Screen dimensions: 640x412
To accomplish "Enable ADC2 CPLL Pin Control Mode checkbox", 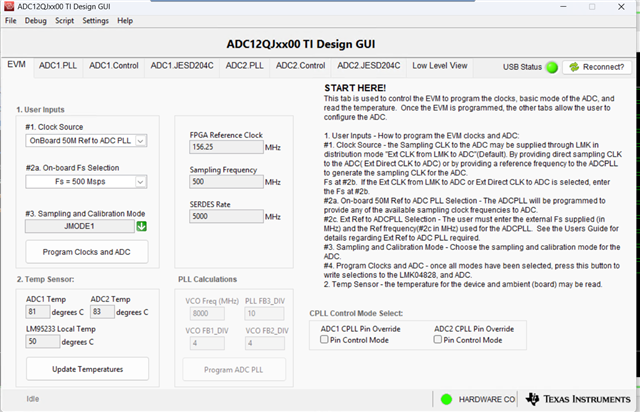I will tap(438, 339).
